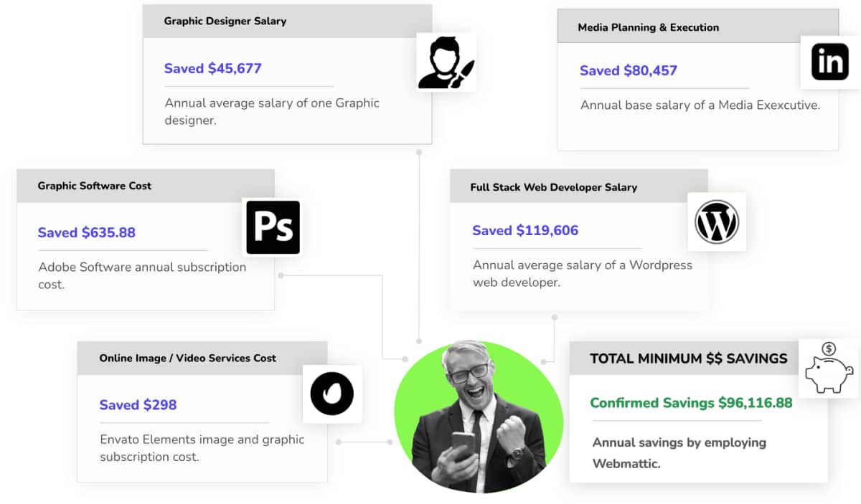Click the Saved $119,606 amount
861x504 pixels.
click(524, 230)
